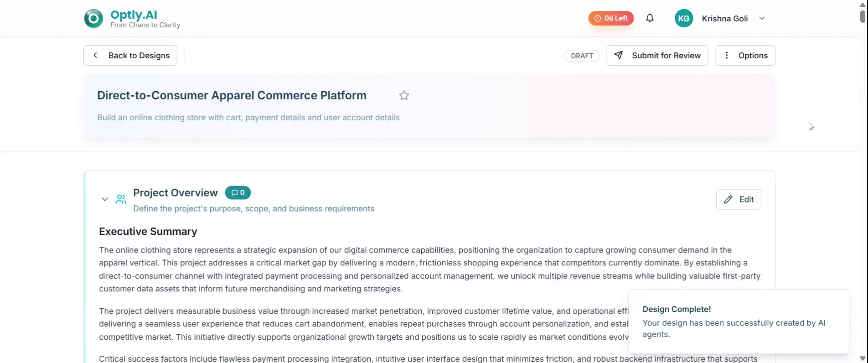Open notifications with the bell icon
Screen dimensions: 868x363
(650, 18)
